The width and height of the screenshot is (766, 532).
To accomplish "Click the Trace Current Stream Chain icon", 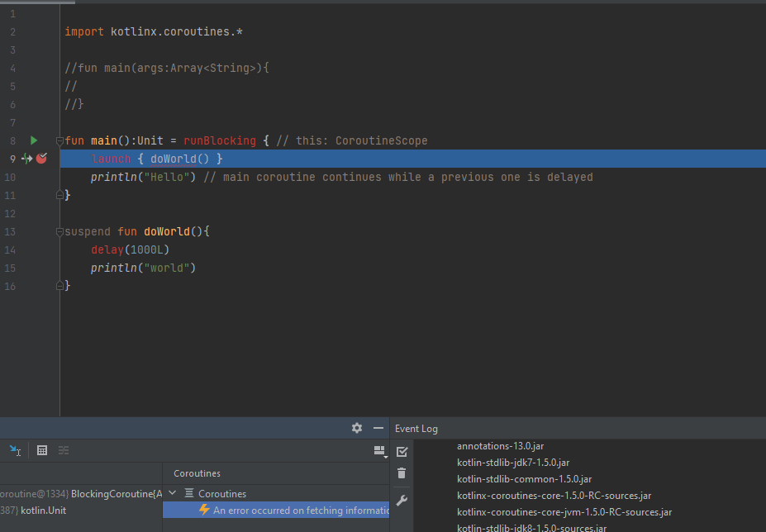I will (64, 450).
